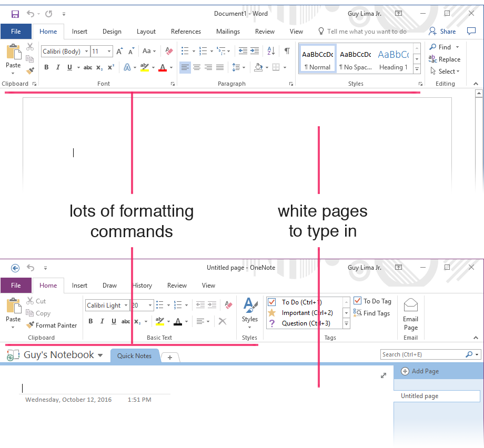Click the Text Effects outlined A in Word
Viewport: 484px width, 448px height.
[127, 67]
